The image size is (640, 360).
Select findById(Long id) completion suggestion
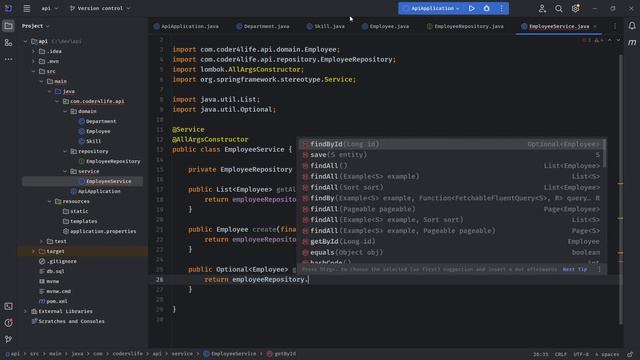451,144
